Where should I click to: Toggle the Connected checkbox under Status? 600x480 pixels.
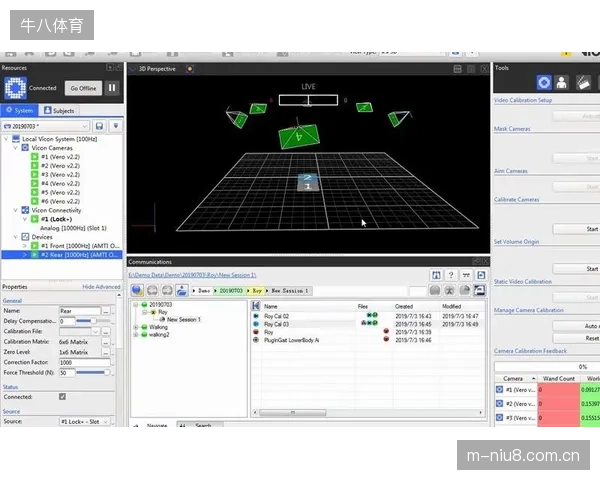click(x=62, y=397)
